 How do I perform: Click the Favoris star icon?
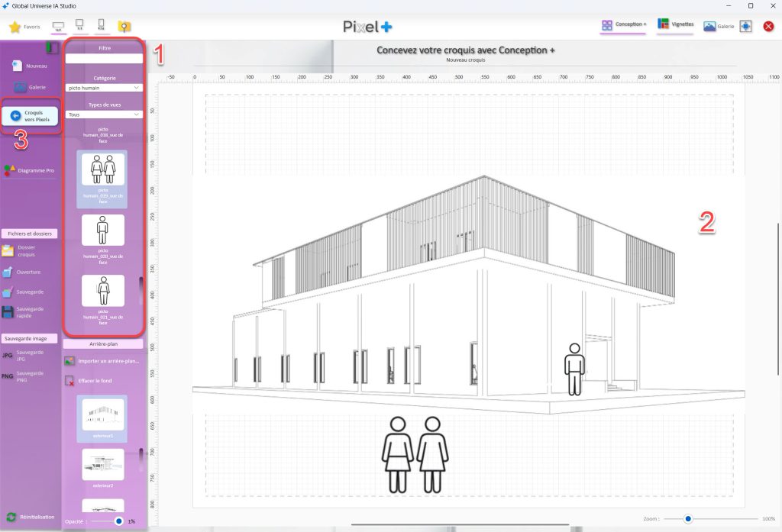[x=15, y=27]
